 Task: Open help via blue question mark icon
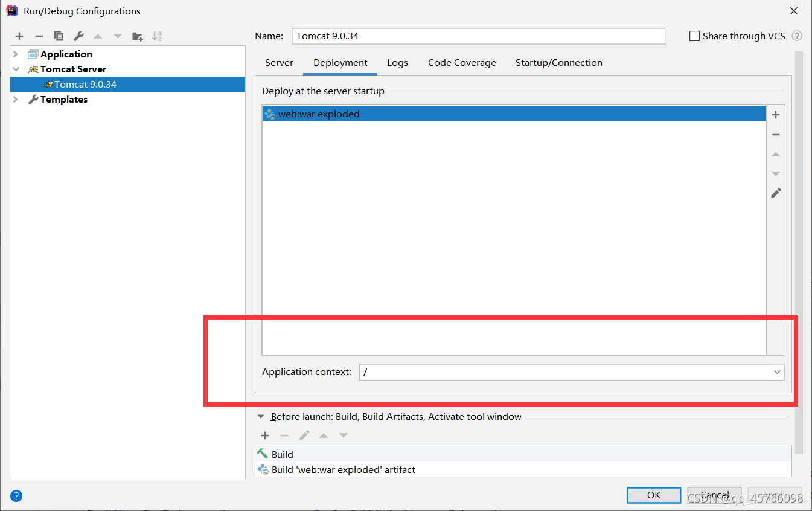coord(16,497)
